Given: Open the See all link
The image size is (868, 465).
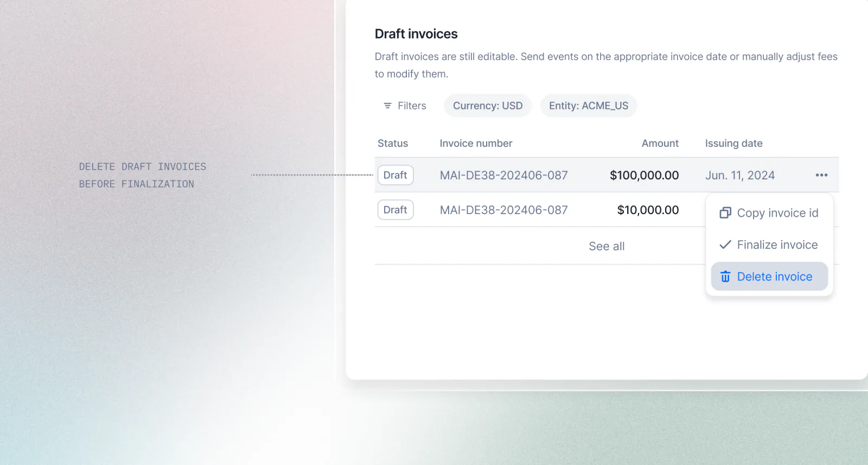Looking at the screenshot, I should point(607,246).
